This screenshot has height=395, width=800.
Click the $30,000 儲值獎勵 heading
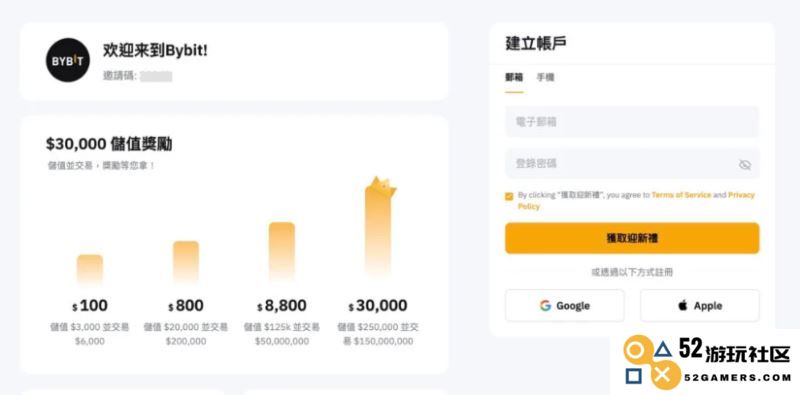pos(109,144)
